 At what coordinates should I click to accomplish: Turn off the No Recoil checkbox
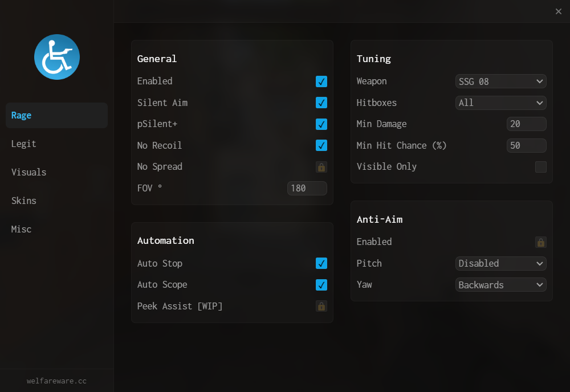[321, 146]
